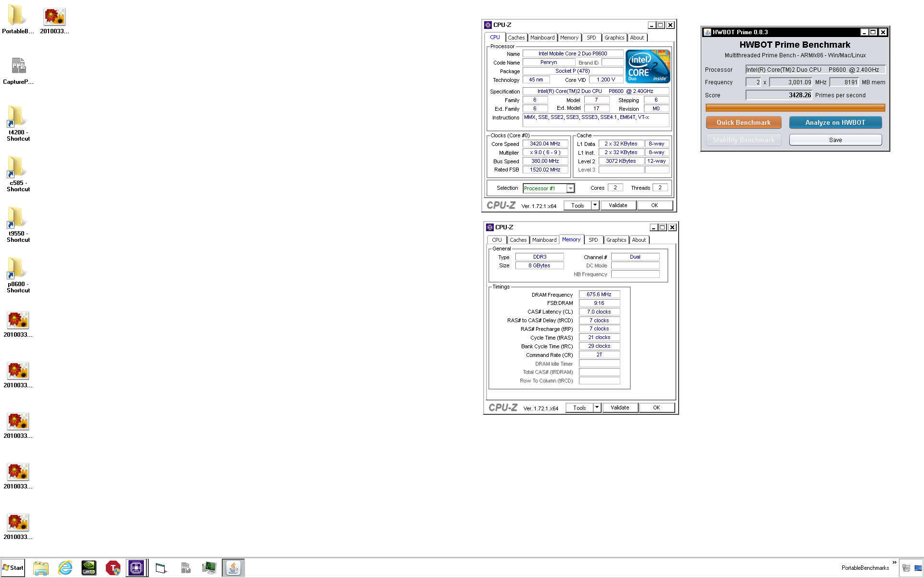924x578 pixels.
Task: Open SPD tab in top CPU-Z window
Action: [x=591, y=38]
